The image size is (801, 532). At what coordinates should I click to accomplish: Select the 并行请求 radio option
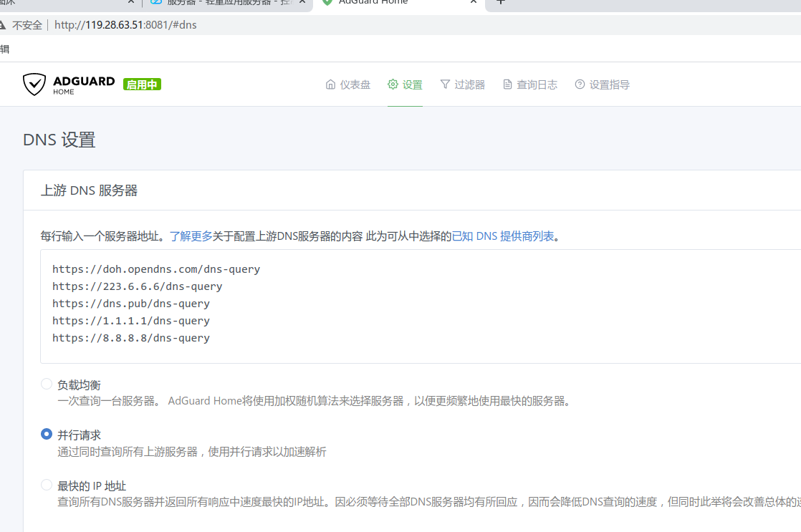(47, 435)
